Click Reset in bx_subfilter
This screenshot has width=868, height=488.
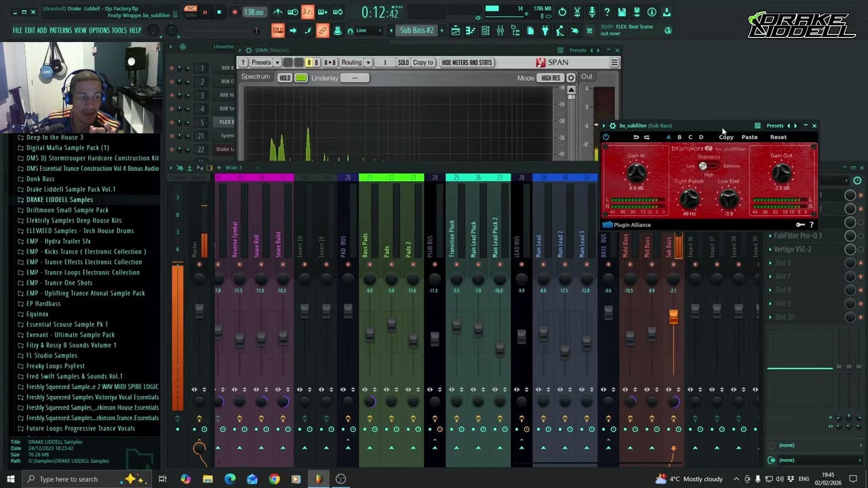coord(778,137)
